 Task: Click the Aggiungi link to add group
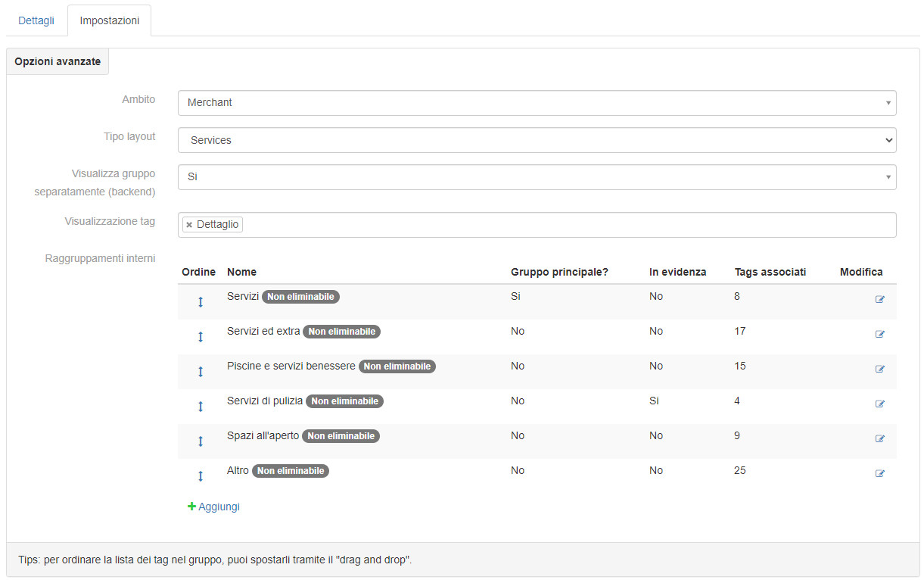[213, 507]
